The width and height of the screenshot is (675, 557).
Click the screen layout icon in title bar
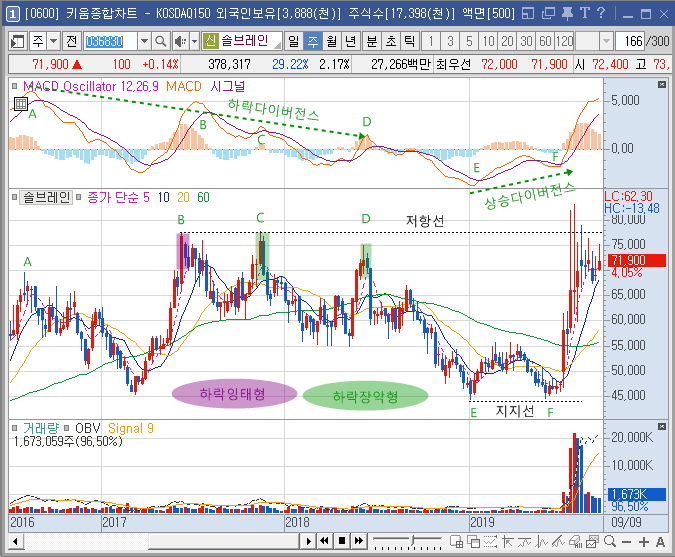[x=528, y=13]
